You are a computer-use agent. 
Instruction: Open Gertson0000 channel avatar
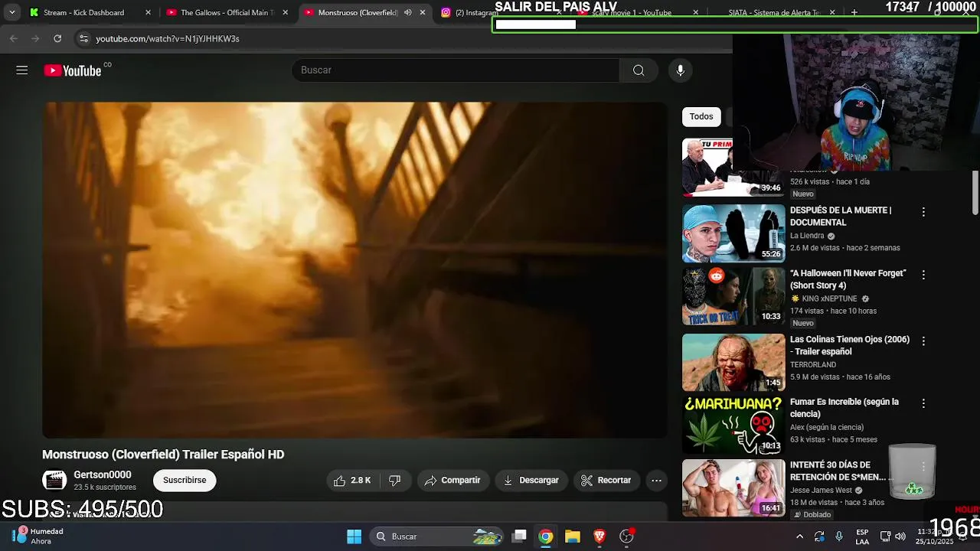[54, 481]
